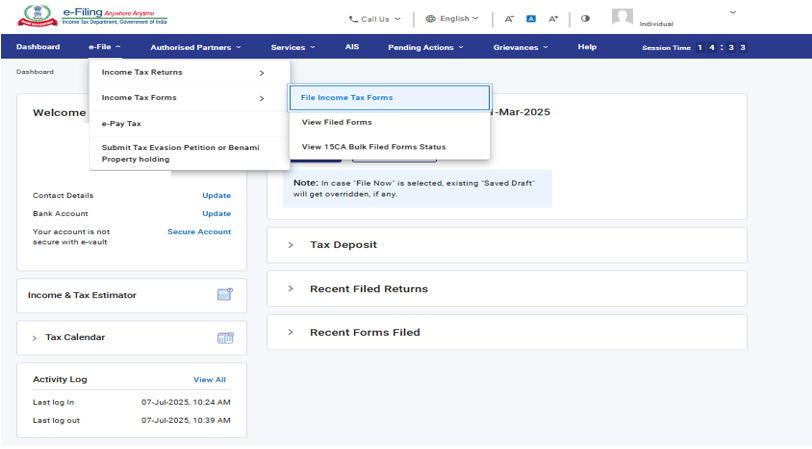Toggle the high contrast mode icon
This screenshot has width=812, height=449.
click(585, 18)
